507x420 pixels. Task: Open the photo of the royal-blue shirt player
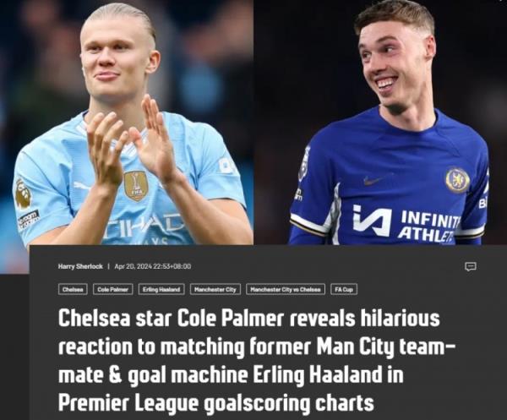click(x=380, y=123)
